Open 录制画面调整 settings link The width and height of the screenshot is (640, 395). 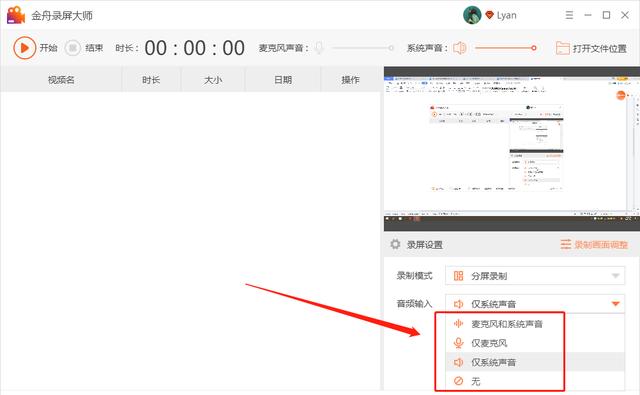coord(594,244)
